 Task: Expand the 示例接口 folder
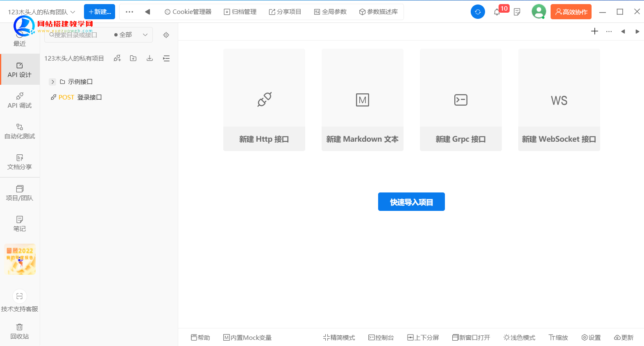pyautogui.click(x=52, y=82)
